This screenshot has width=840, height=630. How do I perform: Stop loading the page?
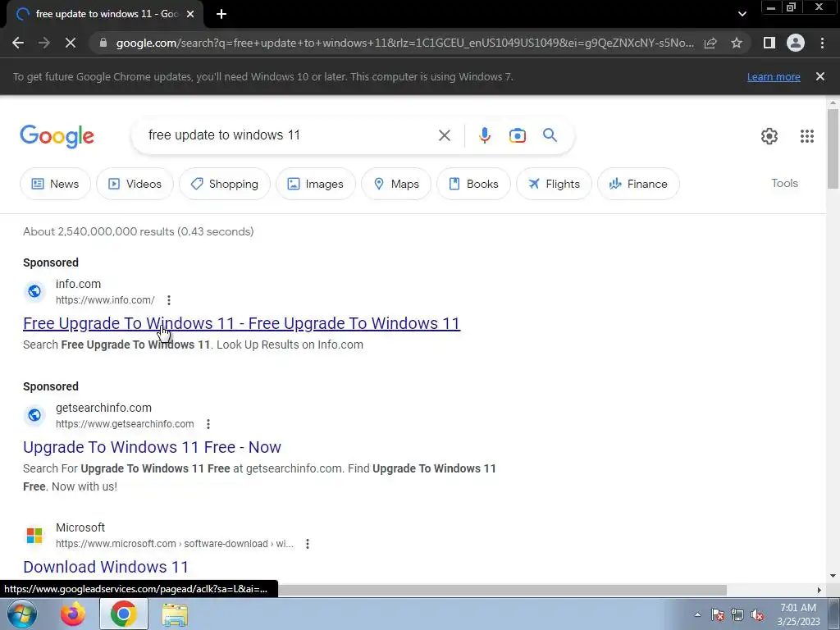(x=71, y=43)
